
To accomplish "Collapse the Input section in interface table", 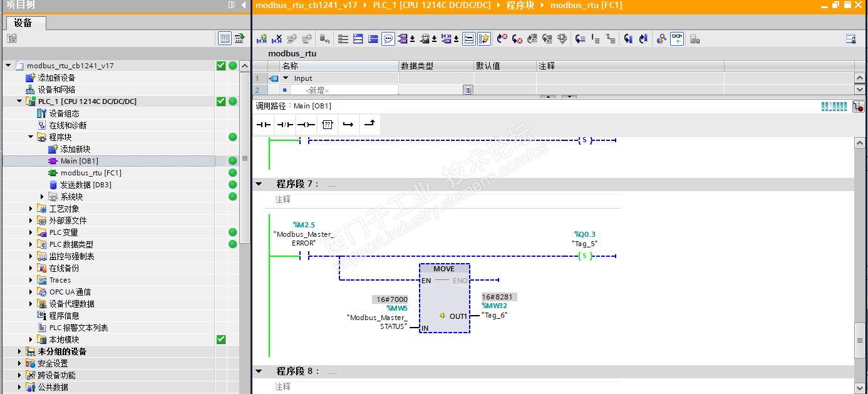I will pos(286,78).
